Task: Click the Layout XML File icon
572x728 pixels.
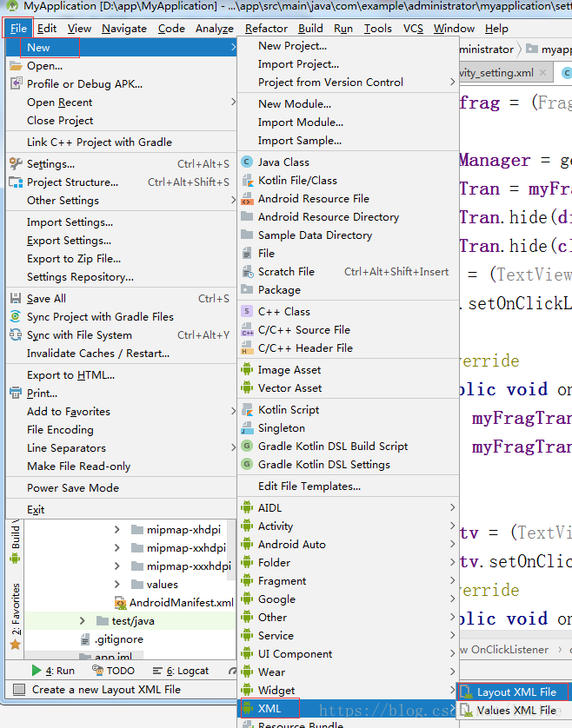Action: pos(466,692)
